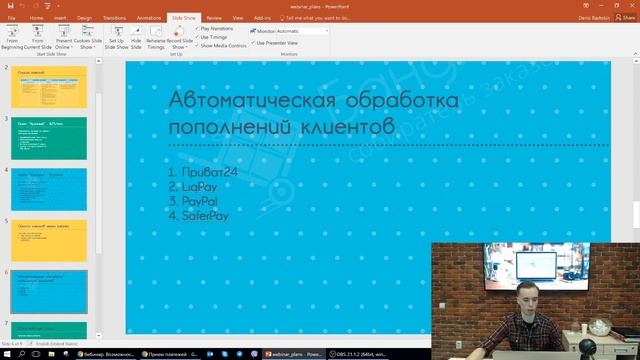Start Rehearse Timings

(156, 37)
